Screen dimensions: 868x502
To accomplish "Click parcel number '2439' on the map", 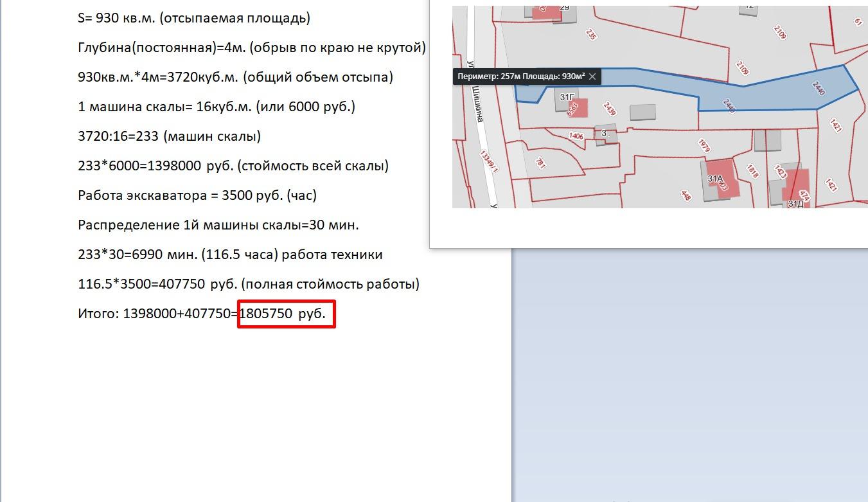I will (x=610, y=111).
